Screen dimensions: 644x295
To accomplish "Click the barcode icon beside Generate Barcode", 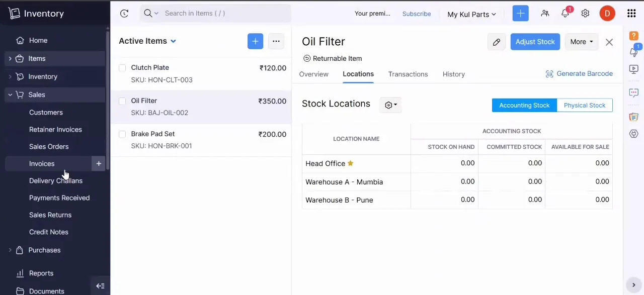I will click(x=549, y=74).
